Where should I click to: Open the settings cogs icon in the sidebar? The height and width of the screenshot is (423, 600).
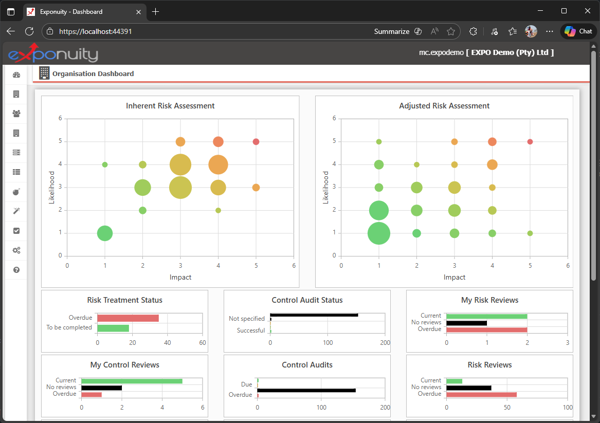click(x=16, y=250)
